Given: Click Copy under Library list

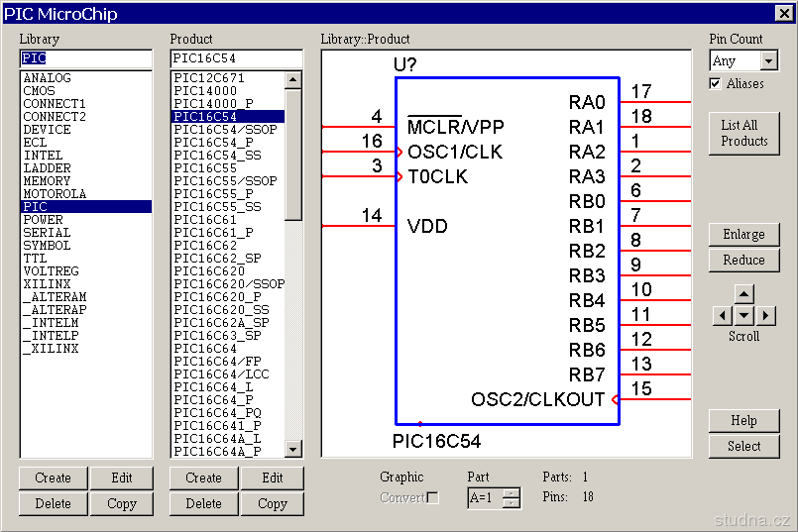Looking at the screenshot, I should point(122,503).
